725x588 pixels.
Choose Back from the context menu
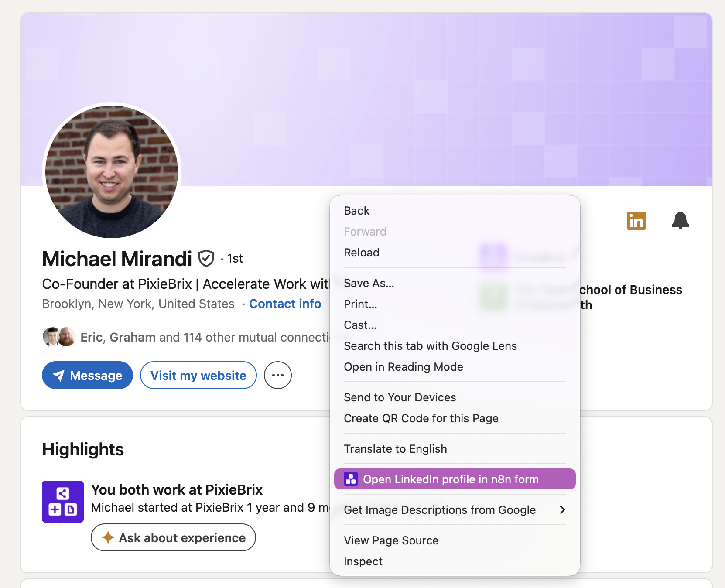[x=356, y=211]
